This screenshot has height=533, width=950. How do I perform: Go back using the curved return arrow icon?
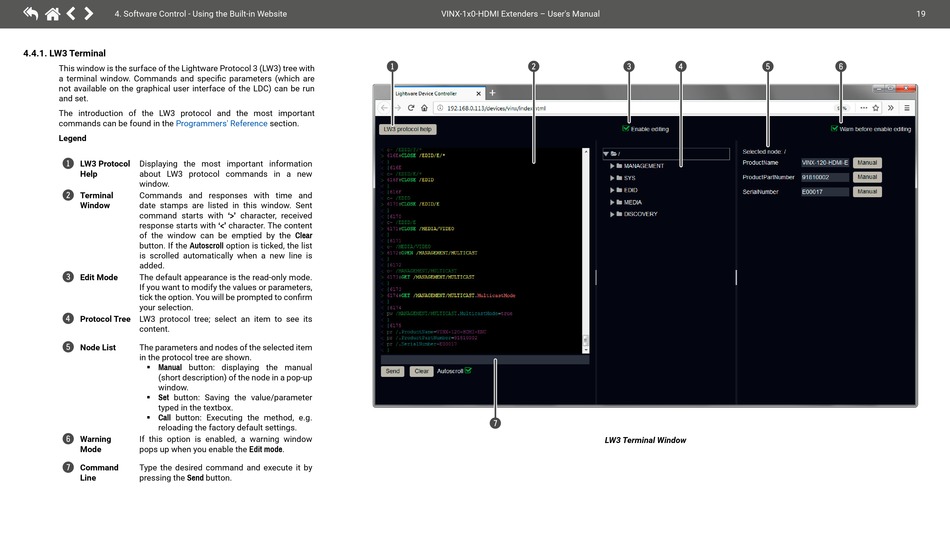pyautogui.click(x=30, y=13)
